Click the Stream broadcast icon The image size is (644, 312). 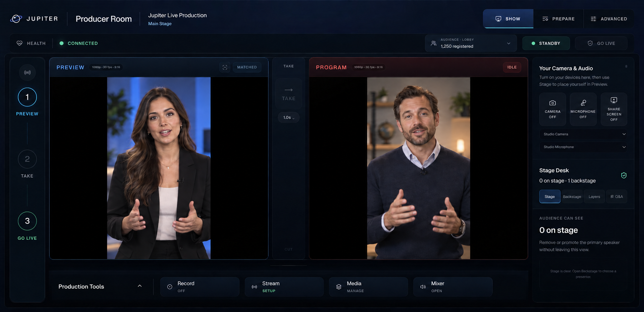click(x=254, y=287)
